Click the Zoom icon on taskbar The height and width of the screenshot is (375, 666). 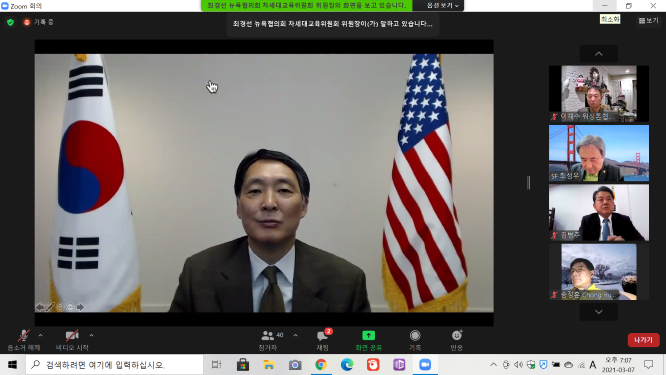click(x=425, y=364)
